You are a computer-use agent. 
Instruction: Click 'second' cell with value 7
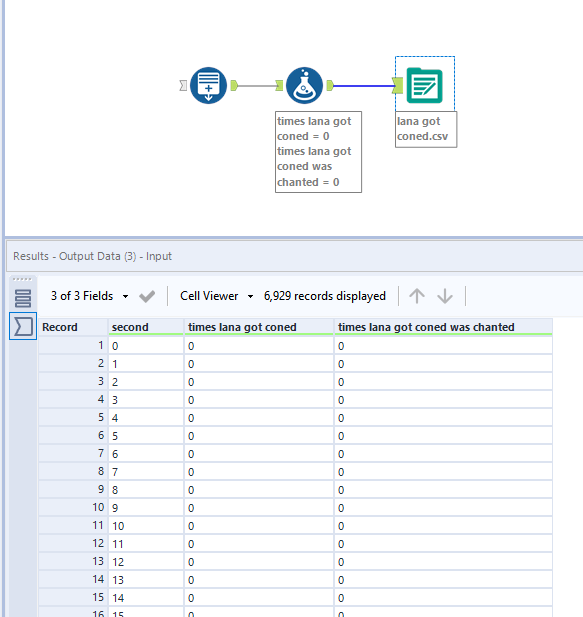coord(146,471)
